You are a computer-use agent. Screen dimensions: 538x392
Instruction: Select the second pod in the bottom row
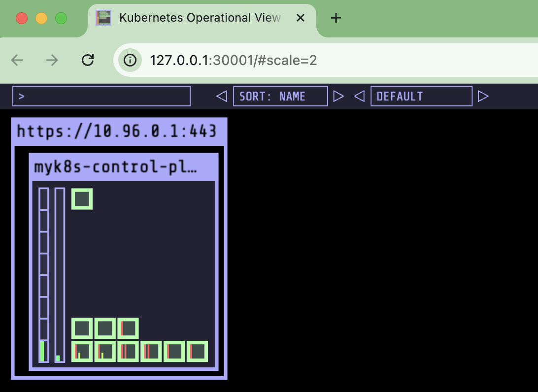[105, 351]
